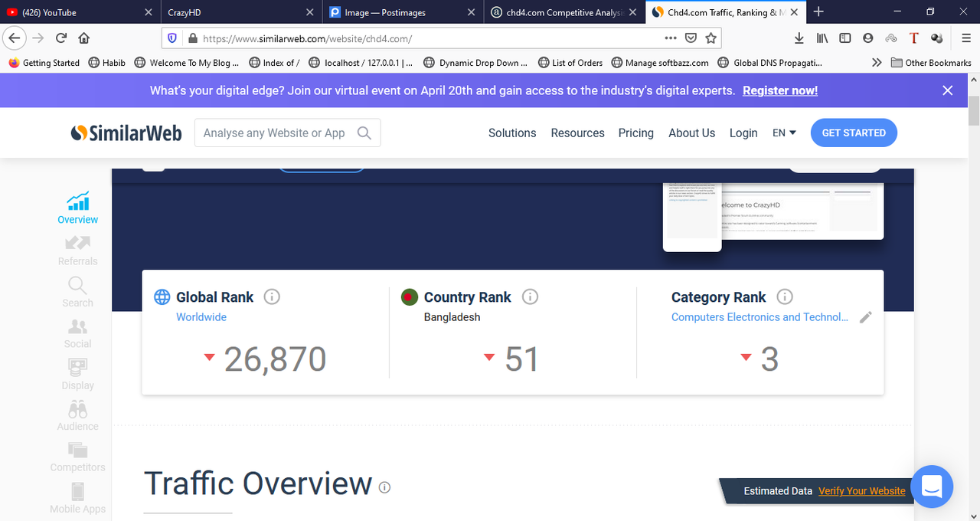Go back with the browser back arrow

click(15, 38)
